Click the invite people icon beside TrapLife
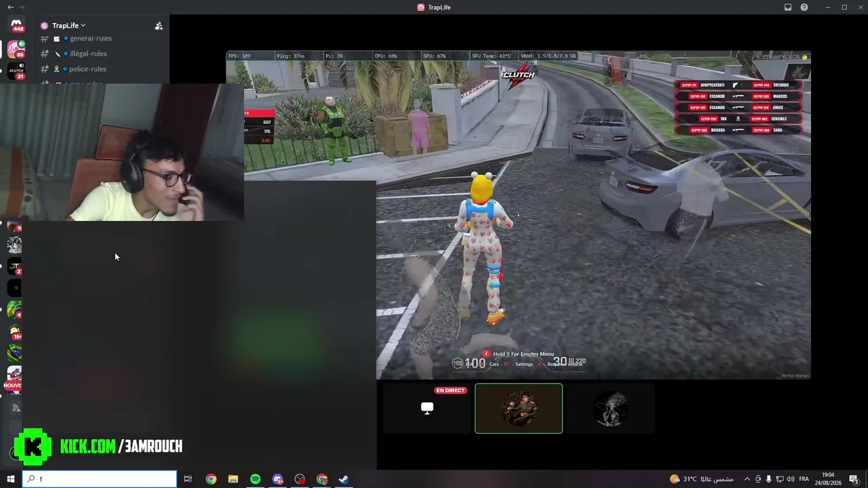The width and height of the screenshot is (868, 488). (x=159, y=26)
